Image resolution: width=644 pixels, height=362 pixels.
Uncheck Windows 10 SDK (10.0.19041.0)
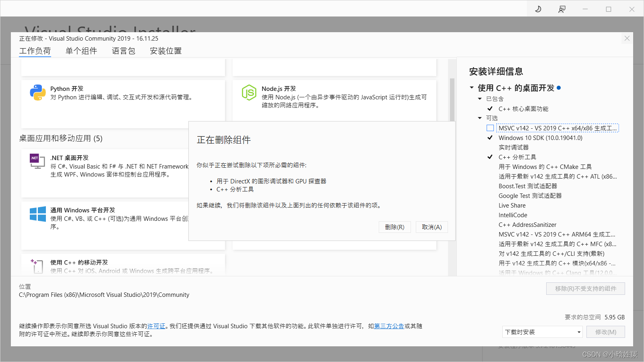(x=490, y=138)
